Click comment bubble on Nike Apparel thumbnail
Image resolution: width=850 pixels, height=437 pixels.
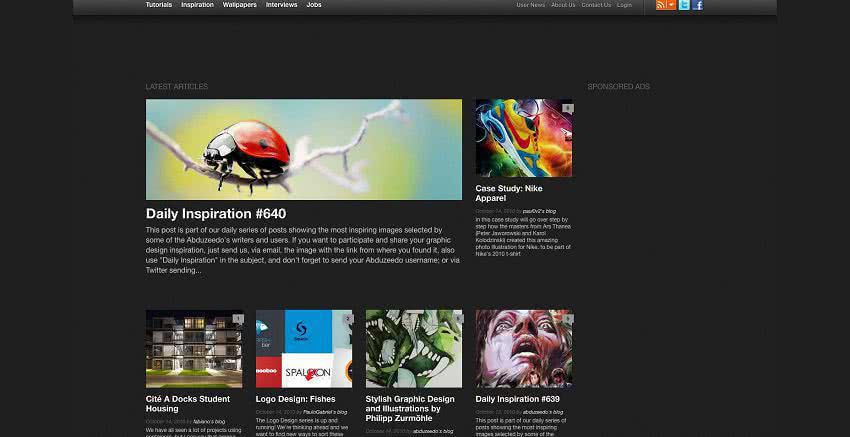click(x=567, y=108)
